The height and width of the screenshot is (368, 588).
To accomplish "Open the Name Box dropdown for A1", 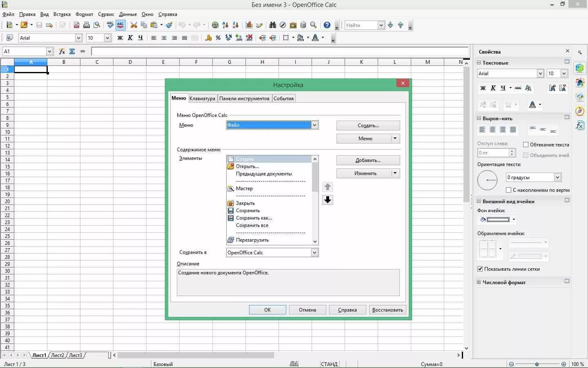I will [x=49, y=51].
